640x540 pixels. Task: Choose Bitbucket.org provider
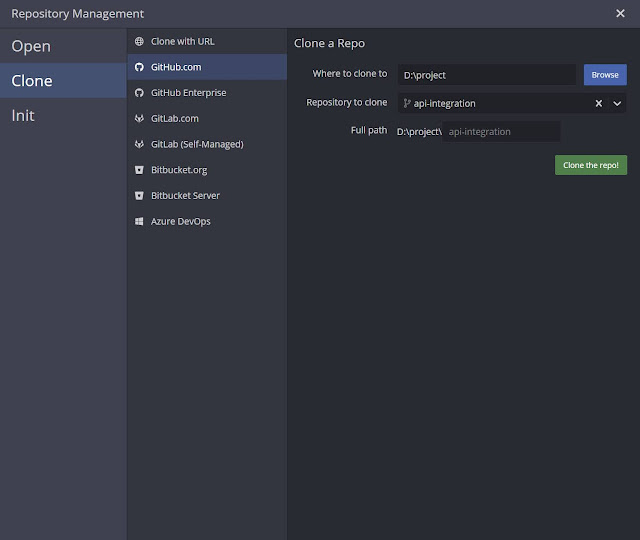[x=207, y=170]
